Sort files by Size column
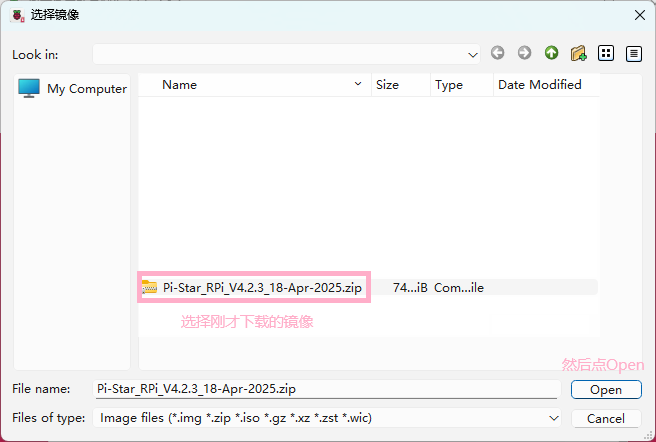Screen dimensions: 656x442 399,85
